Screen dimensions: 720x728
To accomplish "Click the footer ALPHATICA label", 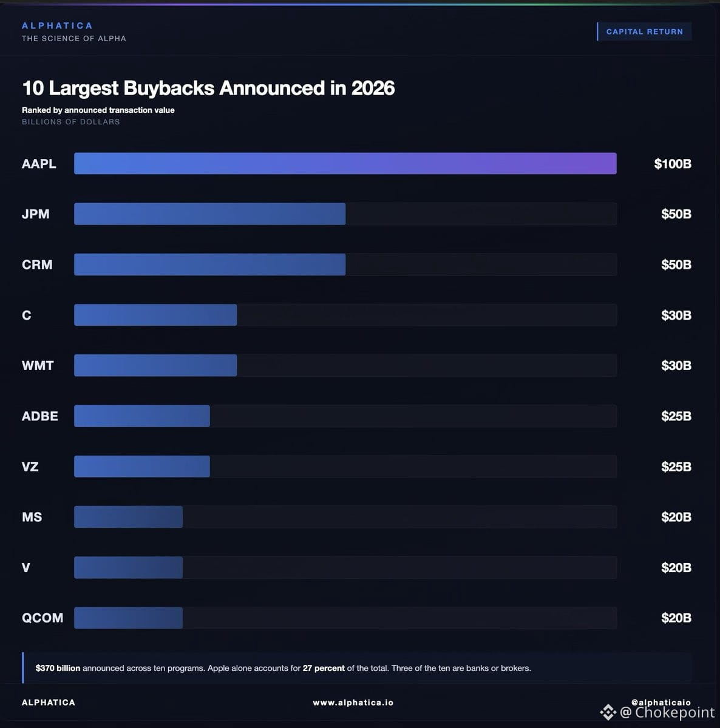I will pyautogui.click(x=49, y=703).
